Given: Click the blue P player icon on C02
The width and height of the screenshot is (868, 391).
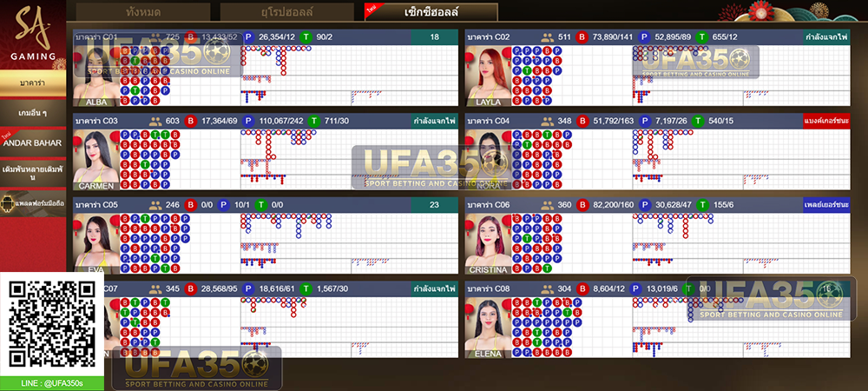Looking at the screenshot, I should [644, 37].
